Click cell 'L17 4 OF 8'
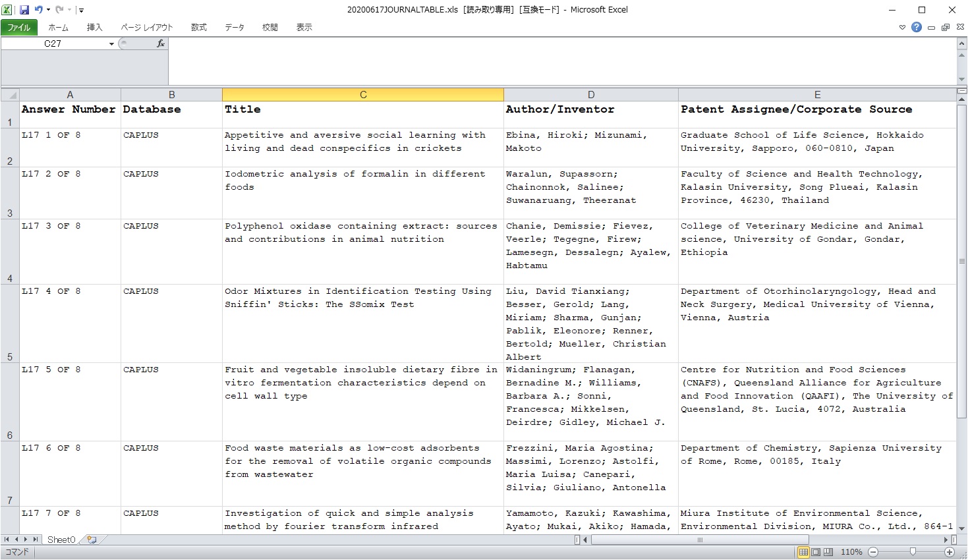The height and width of the screenshot is (560, 968). [70, 323]
